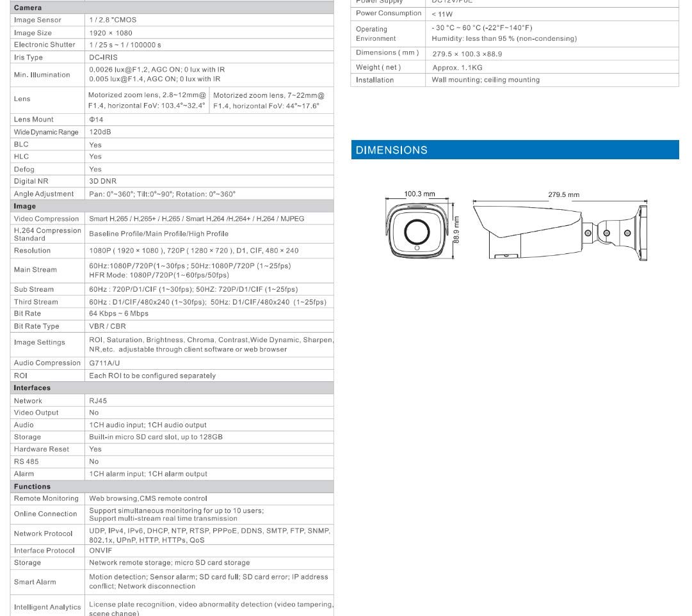Click the Video Compression row label
This screenshot has height=616, width=692.
pos(46,219)
